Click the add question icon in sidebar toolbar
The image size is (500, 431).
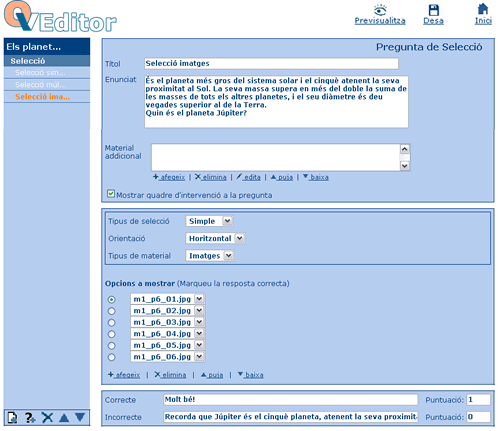30,417
